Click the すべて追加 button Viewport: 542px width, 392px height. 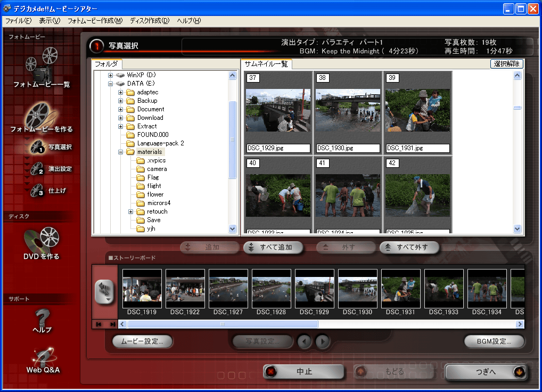tap(274, 247)
